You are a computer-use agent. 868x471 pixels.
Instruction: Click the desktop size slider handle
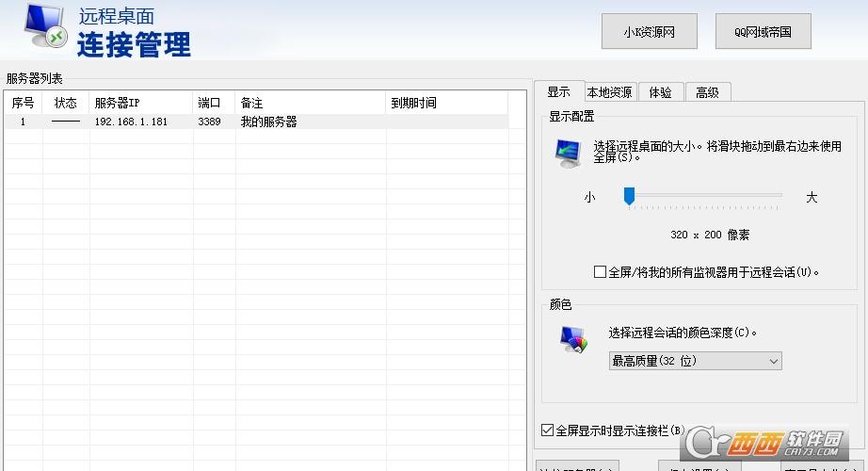[x=629, y=196]
